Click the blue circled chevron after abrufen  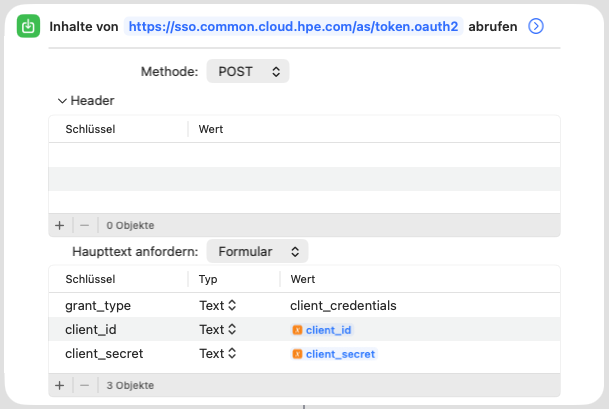click(x=535, y=26)
